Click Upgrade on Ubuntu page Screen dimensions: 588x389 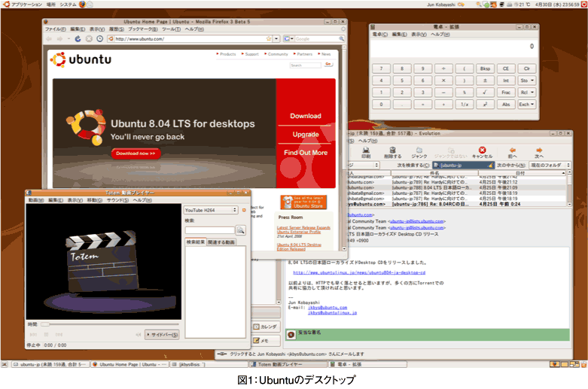point(306,134)
